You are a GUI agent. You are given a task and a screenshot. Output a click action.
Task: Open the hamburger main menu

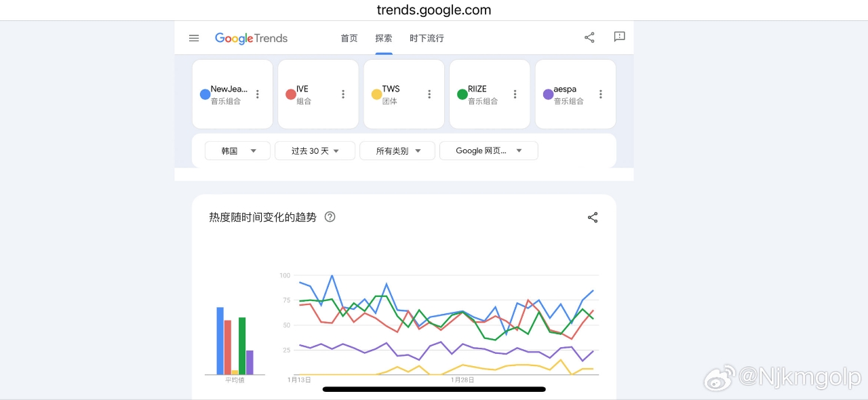pyautogui.click(x=194, y=38)
